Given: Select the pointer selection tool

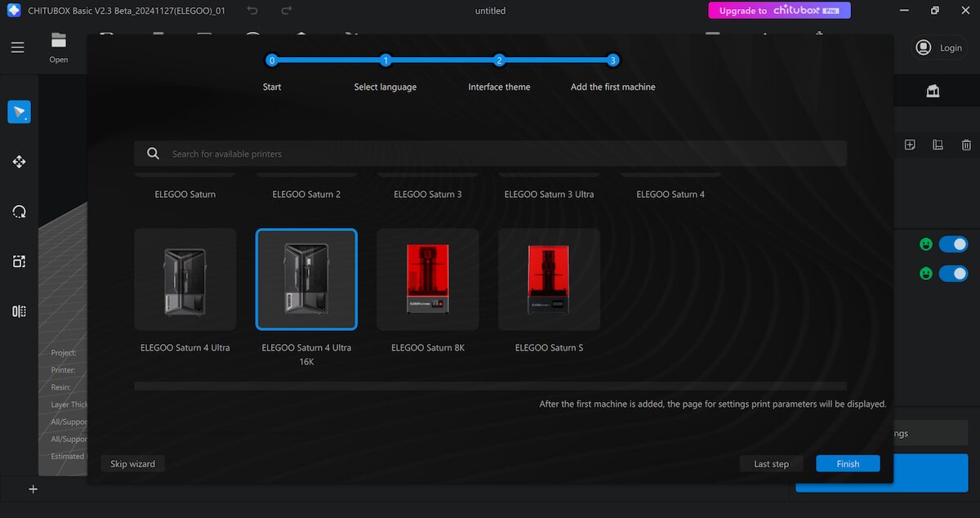Looking at the screenshot, I should pos(20,112).
